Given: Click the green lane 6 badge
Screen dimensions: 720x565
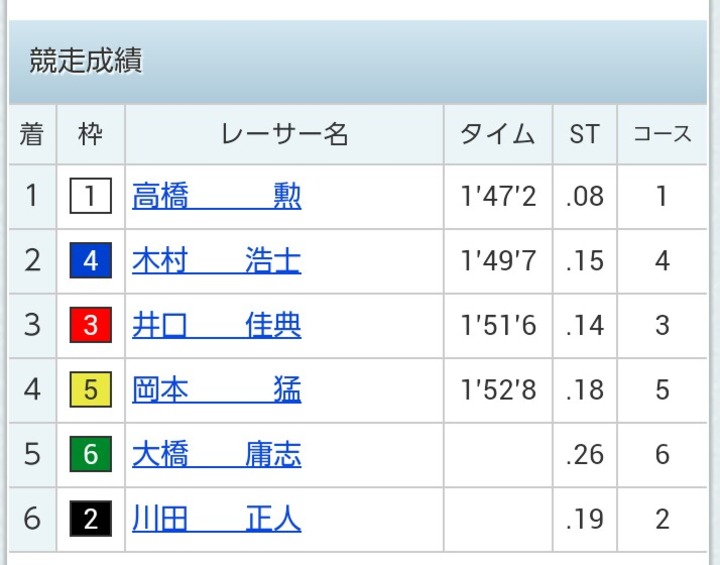Looking at the screenshot, I should pyautogui.click(x=90, y=455).
